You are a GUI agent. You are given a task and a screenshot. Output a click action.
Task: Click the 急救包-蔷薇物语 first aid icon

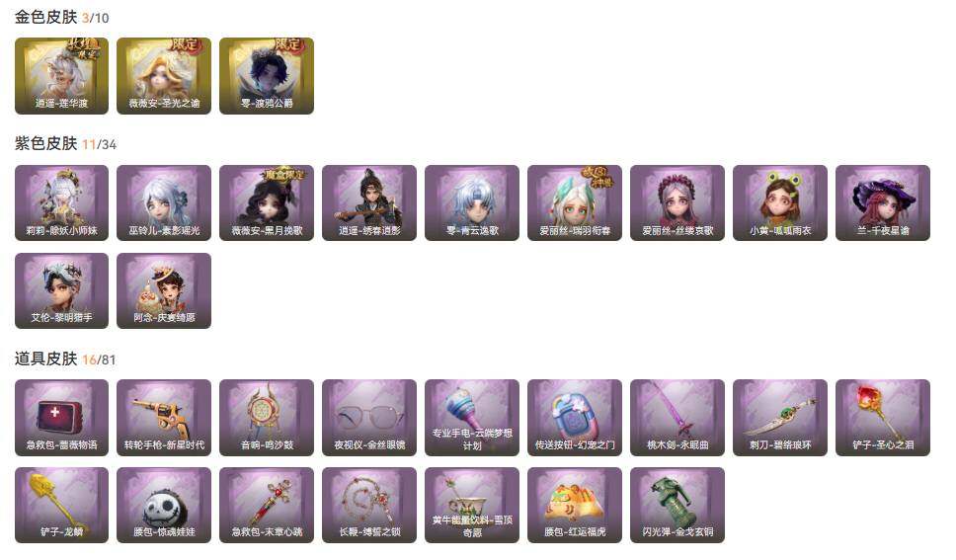point(61,418)
